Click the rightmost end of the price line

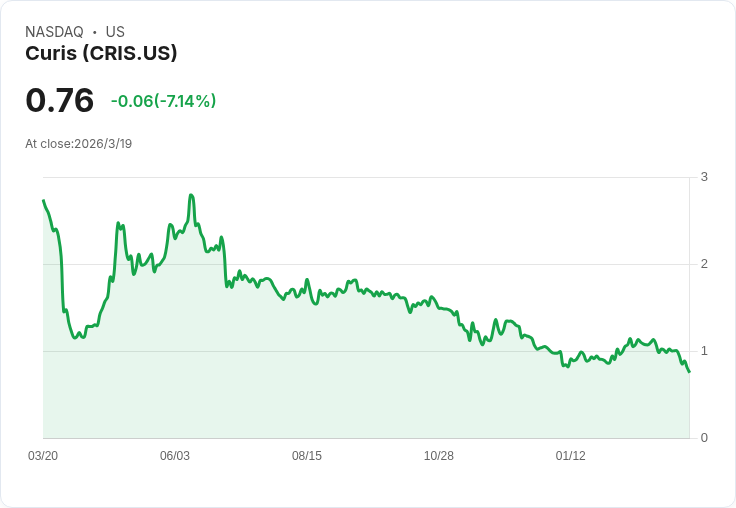click(x=689, y=372)
